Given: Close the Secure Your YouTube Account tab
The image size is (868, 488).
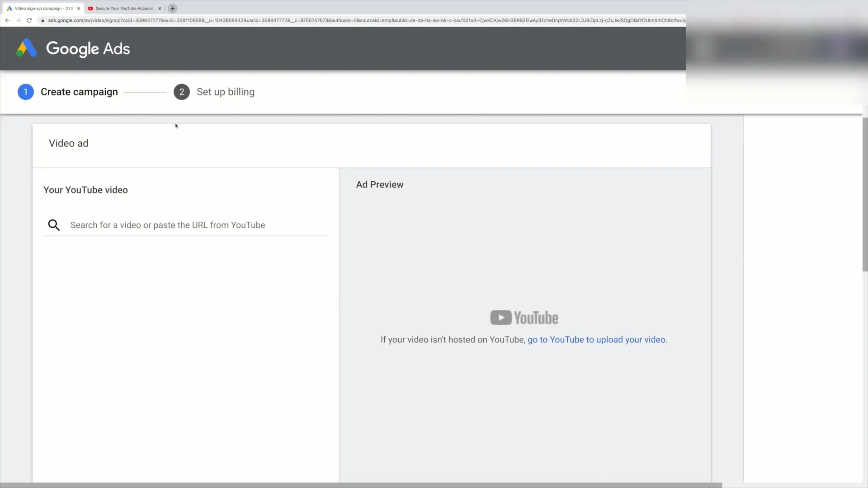Looking at the screenshot, I should point(160,8).
